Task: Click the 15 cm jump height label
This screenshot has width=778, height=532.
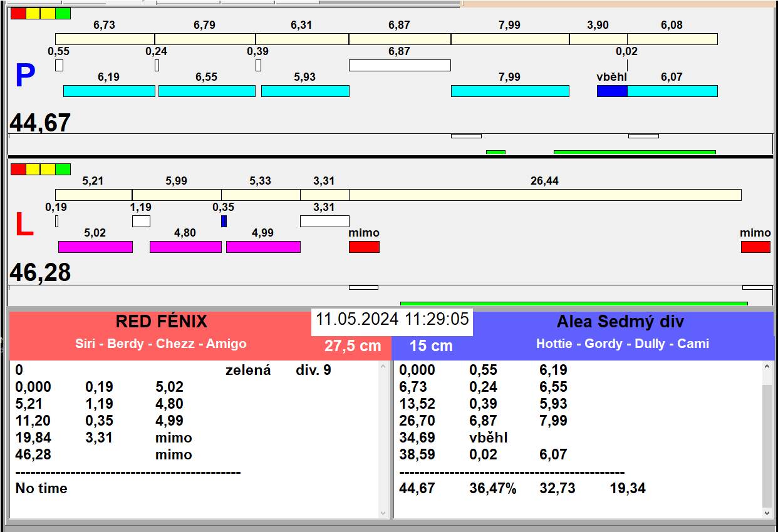Action: click(431, 346)
